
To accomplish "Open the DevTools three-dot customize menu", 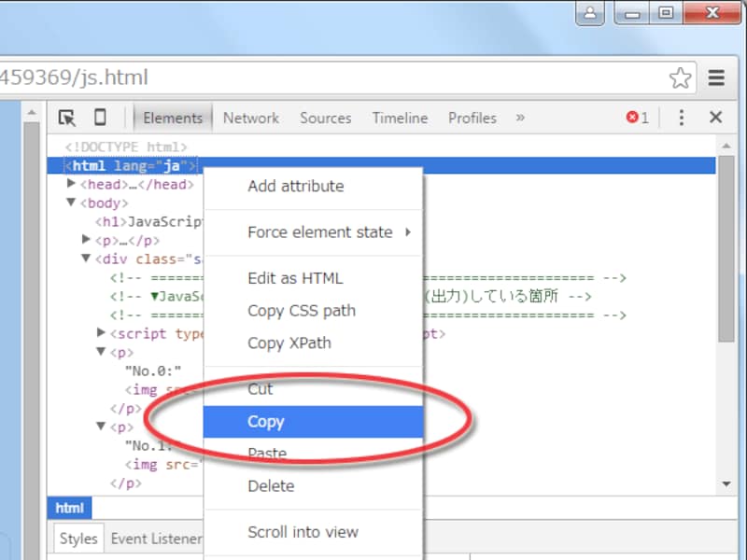I will click(681, 118).
